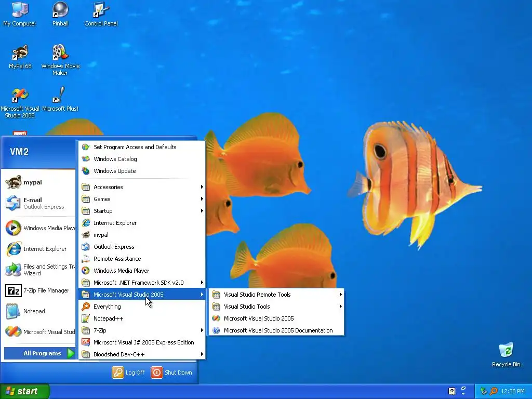Open Notepad++ from All Programs
Screen dimensions: 532x399
(142, 318)
